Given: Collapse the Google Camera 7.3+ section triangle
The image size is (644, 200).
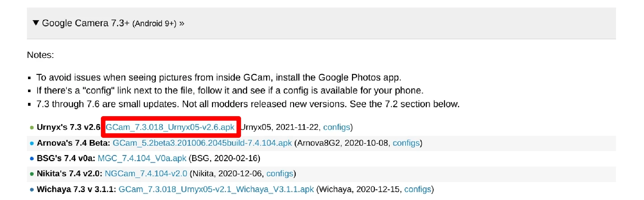Looking at the screenshot, I should pyautogui.click(x=36, y=23).
